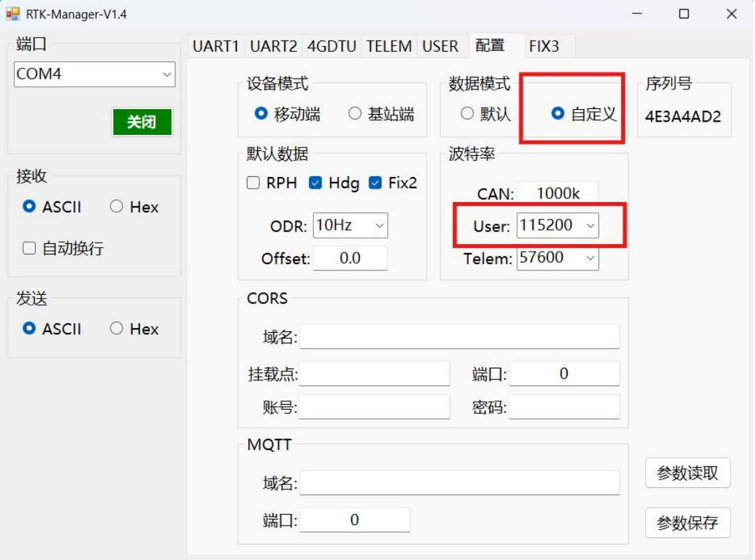Click the CORS 挂载点 input field
The height and width of the screenshot is (560, 755).
[x=374, y=373]
